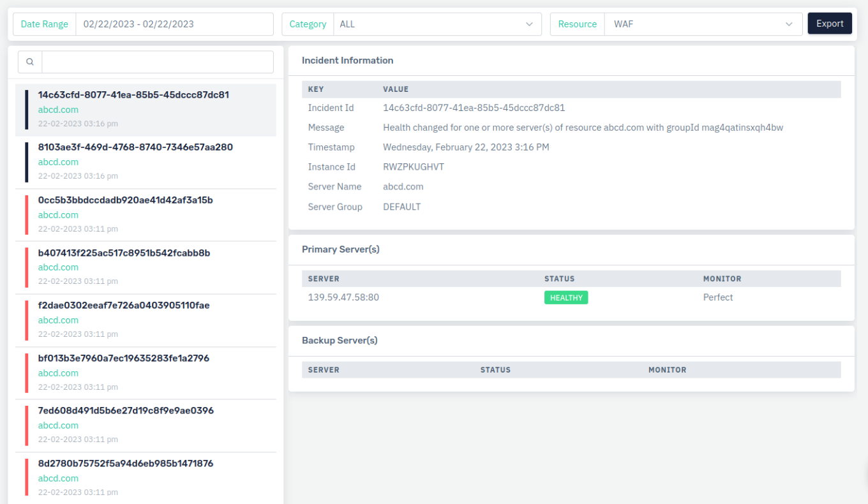Click abcd.com link under incident f2dae030
This screenshot has width=868, height=504.
click(x=58, y=320)
